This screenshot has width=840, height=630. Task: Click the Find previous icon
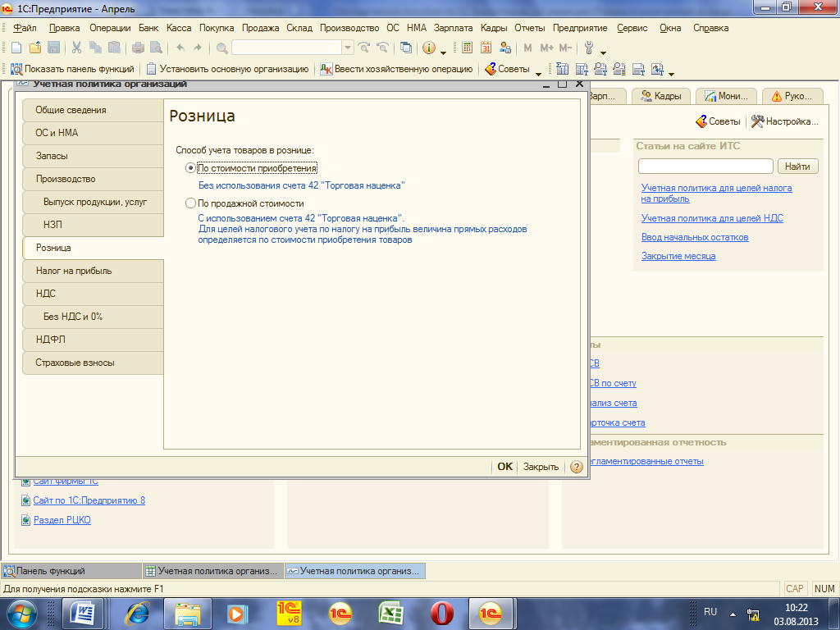(x=382, y=48)
